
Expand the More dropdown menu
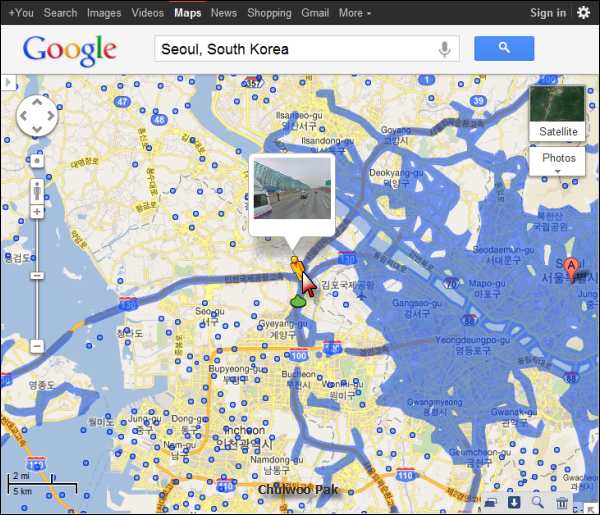[x=355, y=13]
